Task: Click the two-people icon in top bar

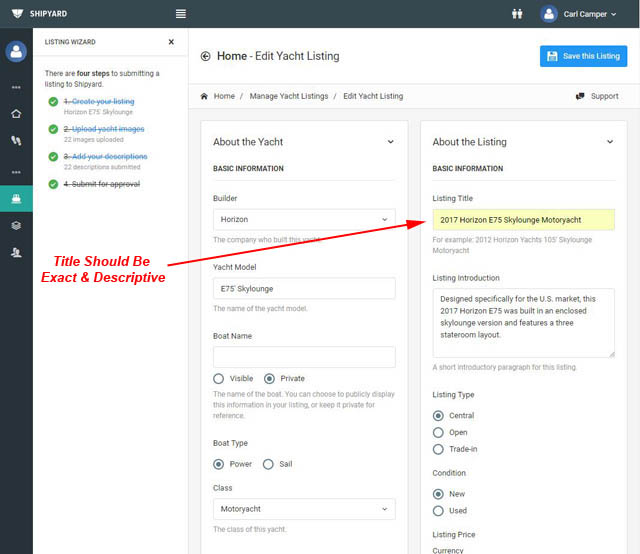Action: pos(517,14)
